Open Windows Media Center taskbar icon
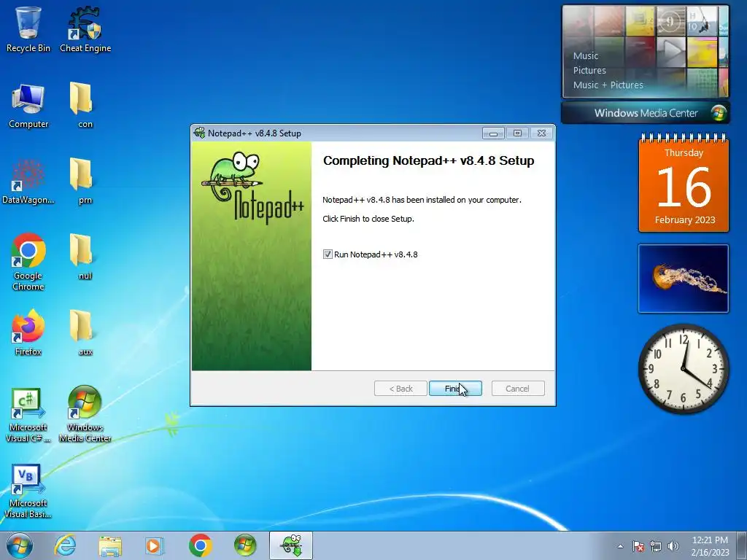 tap(245, 545)
